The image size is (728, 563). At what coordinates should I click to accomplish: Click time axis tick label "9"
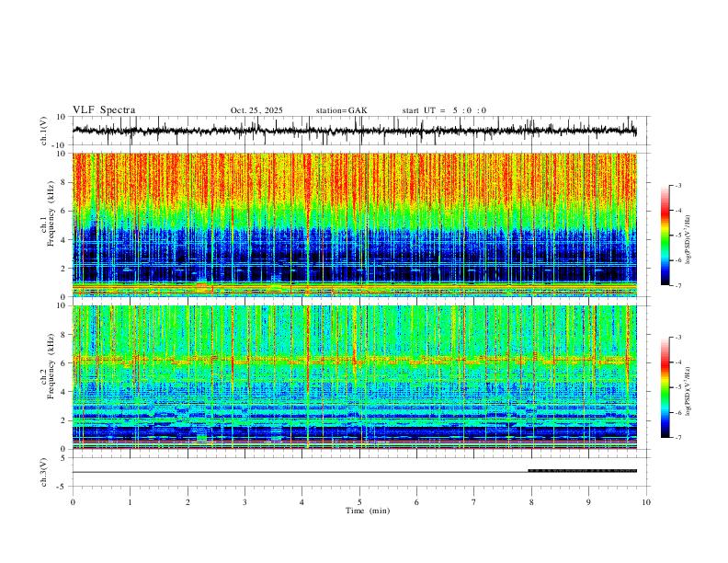pyautogui.click(x=588, y=502)
